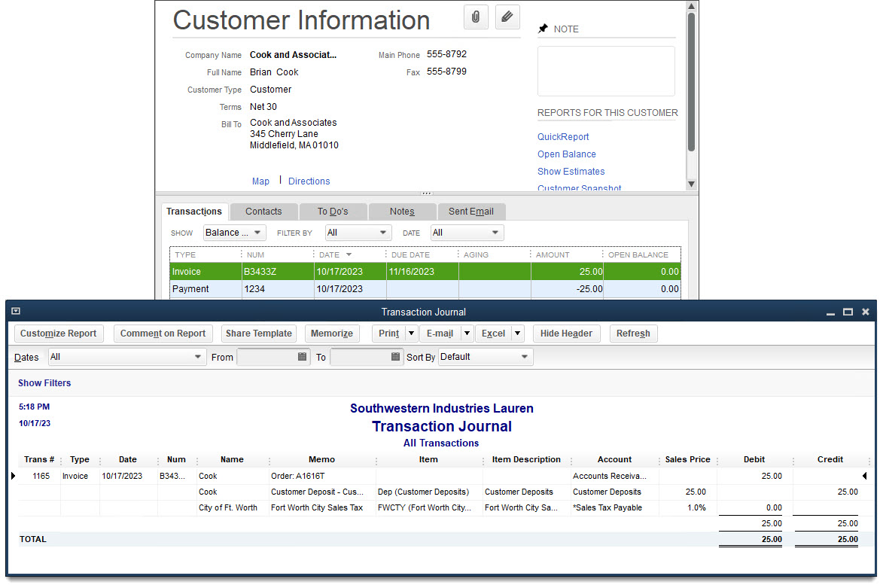Open the QuickReport link for this customer
883x588 pixels.
[563, 136]
